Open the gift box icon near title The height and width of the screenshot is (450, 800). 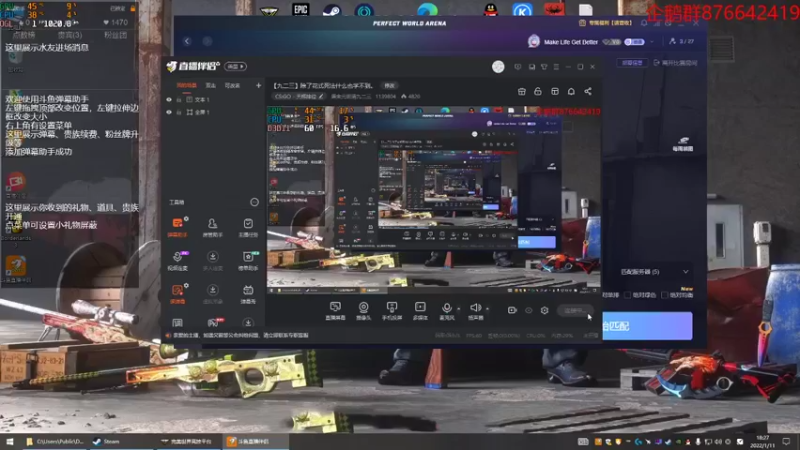(521, 91)
